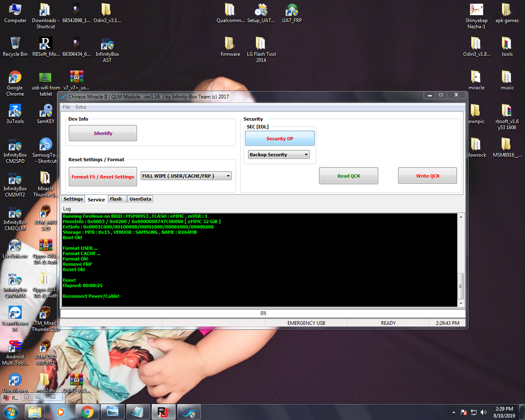Click the Identify button
The image size is (525, 420).
tap(103, 133)
